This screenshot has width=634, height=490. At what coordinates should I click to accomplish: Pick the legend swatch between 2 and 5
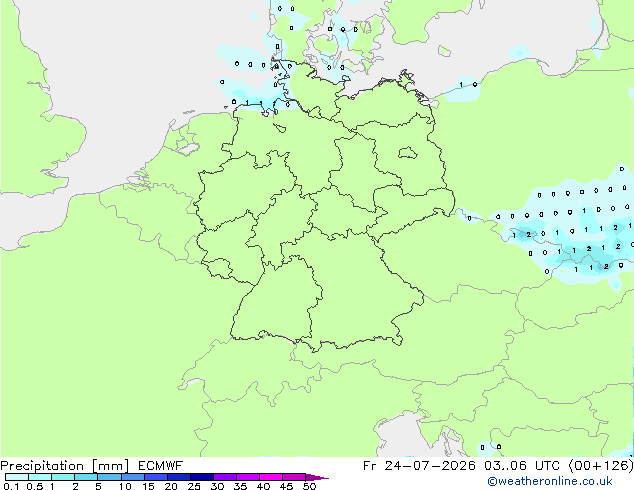coord(86,477)
